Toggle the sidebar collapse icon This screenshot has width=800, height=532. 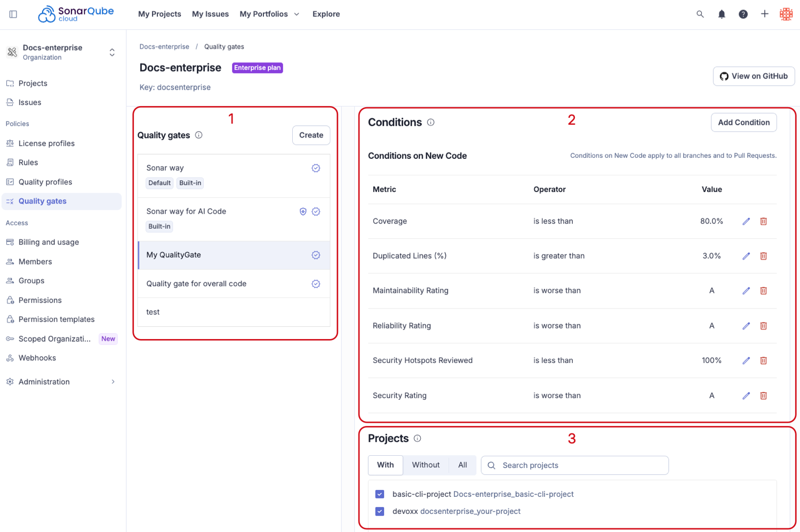point(13,14)
